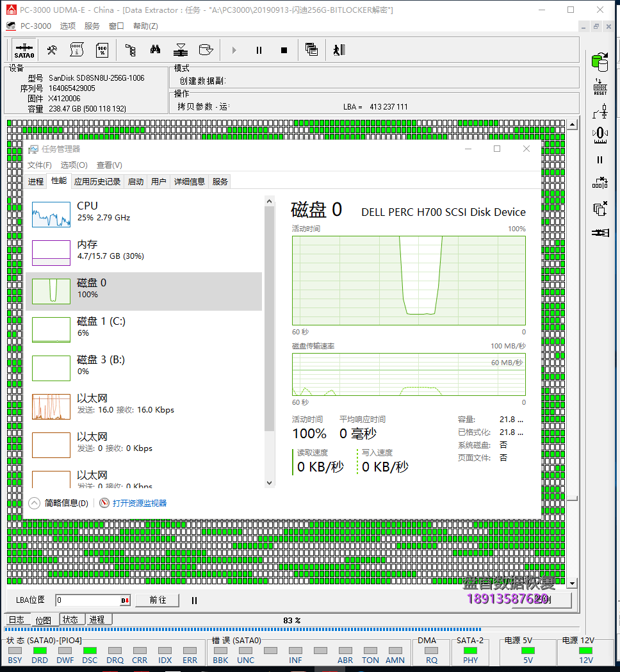
Task: Switch to 应用历史记录 tab
Action: point(97,182)
